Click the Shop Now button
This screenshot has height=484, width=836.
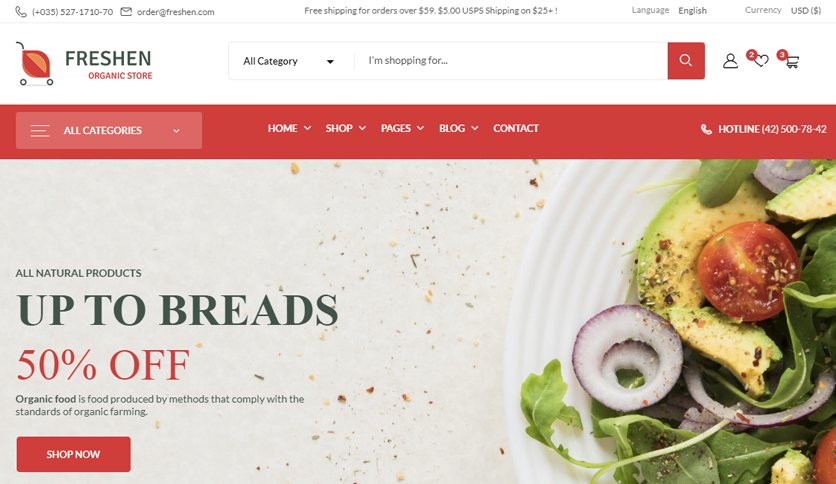pyautogui.click(x=74, y=454)
